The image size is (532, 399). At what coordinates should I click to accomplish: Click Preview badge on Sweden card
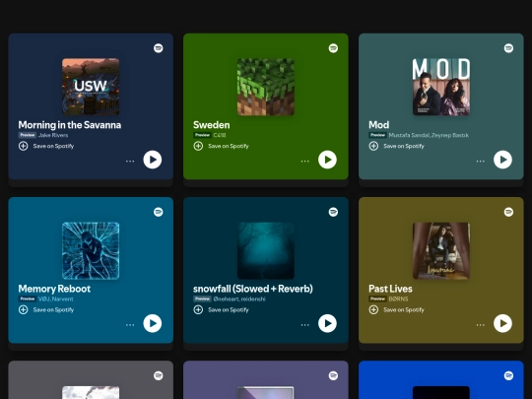202,135
